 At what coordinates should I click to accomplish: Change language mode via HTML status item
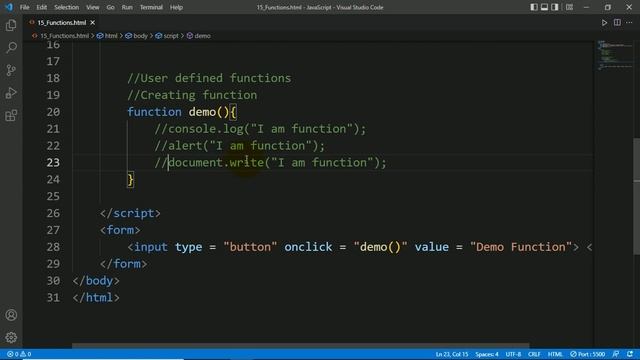[x=555, y=354]
